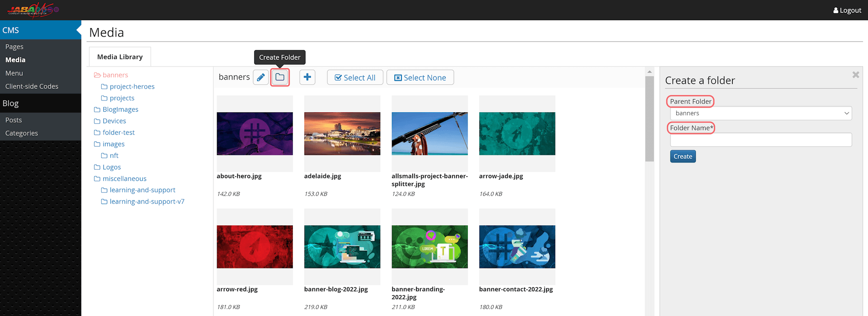
Task: Click the Devices folder icon
Action: pos(97,121)
